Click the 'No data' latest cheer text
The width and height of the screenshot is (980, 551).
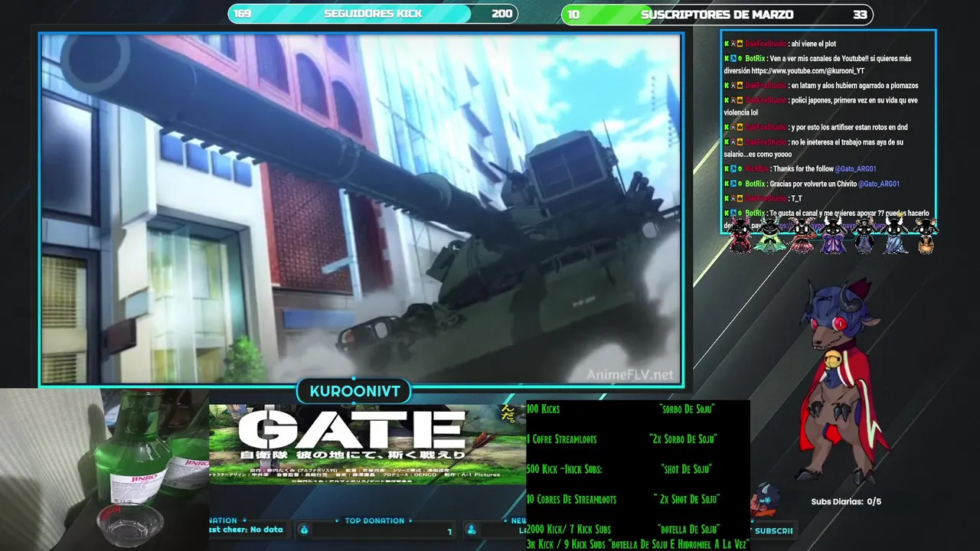coord(266,530)
